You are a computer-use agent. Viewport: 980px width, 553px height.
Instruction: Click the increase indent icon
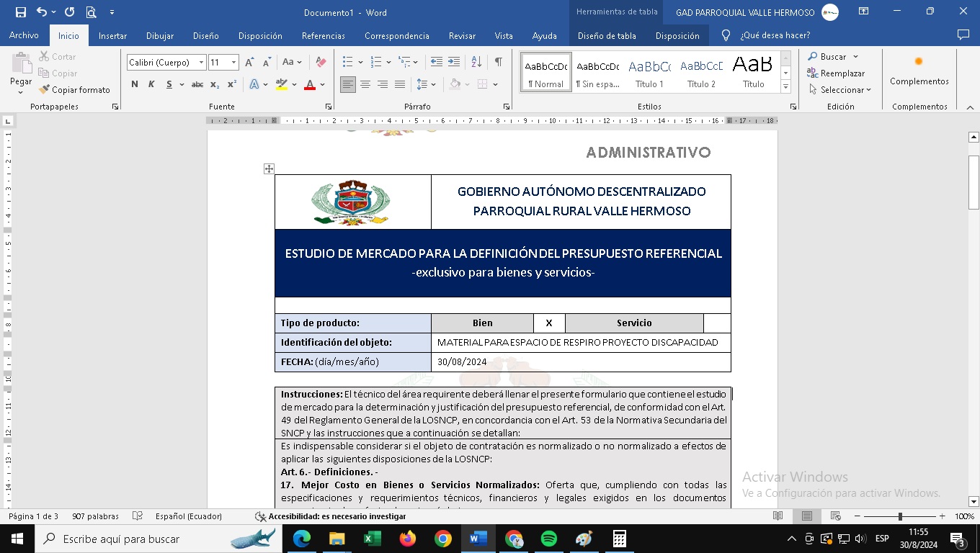click(x=454, y=62)
